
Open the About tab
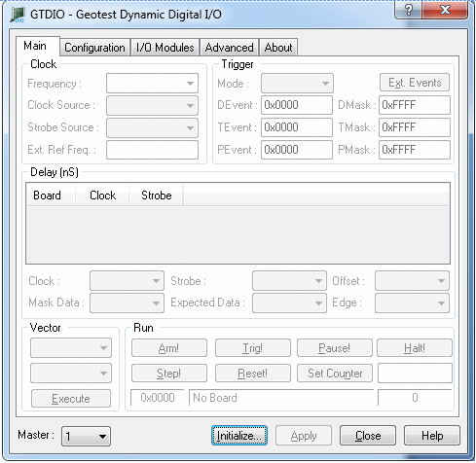coord(278,48)
